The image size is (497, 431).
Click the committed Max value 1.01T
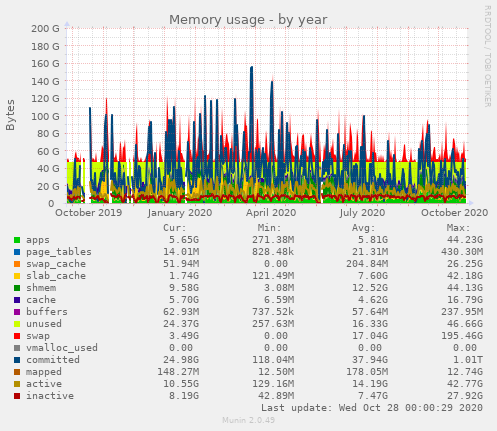tap(466, 360)
